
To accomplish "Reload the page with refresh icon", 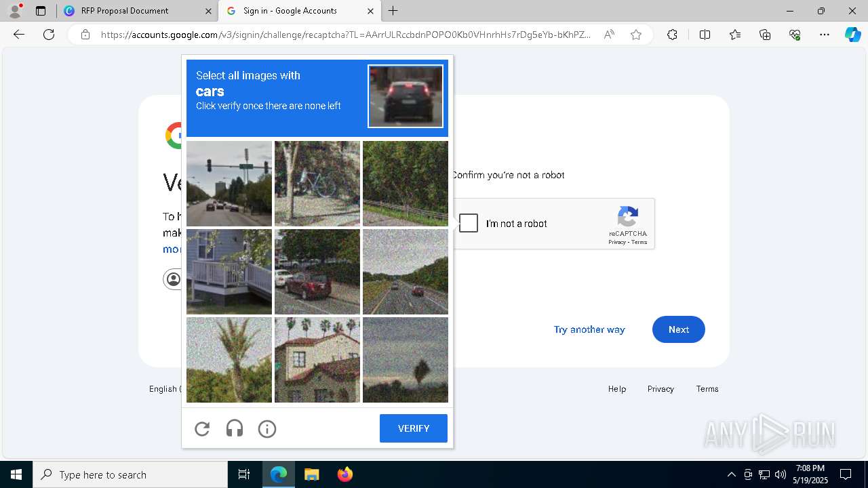I will [x=49, y=35].
